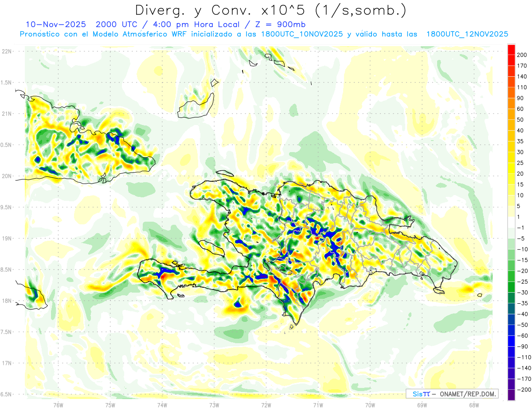Click the '18N' latitude label

point(6,301)
